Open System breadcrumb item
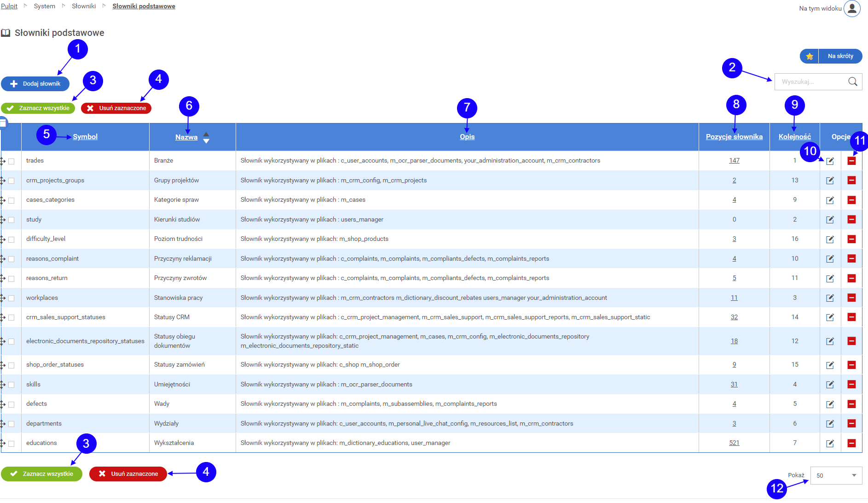The width and height of the screenshot is (868, 503). point(45,6)
